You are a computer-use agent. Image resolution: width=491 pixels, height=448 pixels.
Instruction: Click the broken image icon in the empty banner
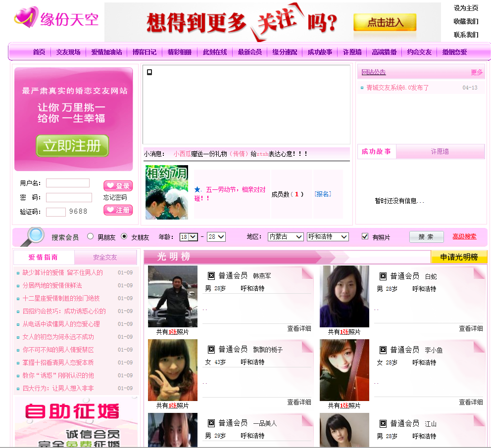149,72
